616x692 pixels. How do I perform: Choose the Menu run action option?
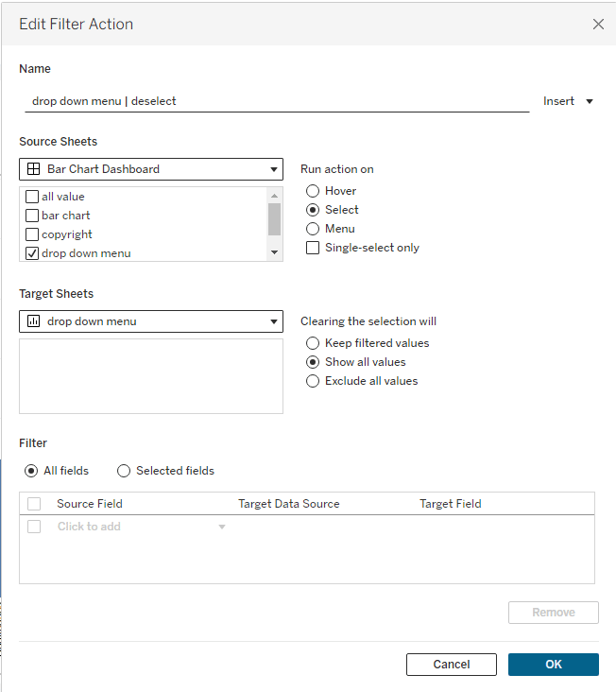[x=313, y=229]
